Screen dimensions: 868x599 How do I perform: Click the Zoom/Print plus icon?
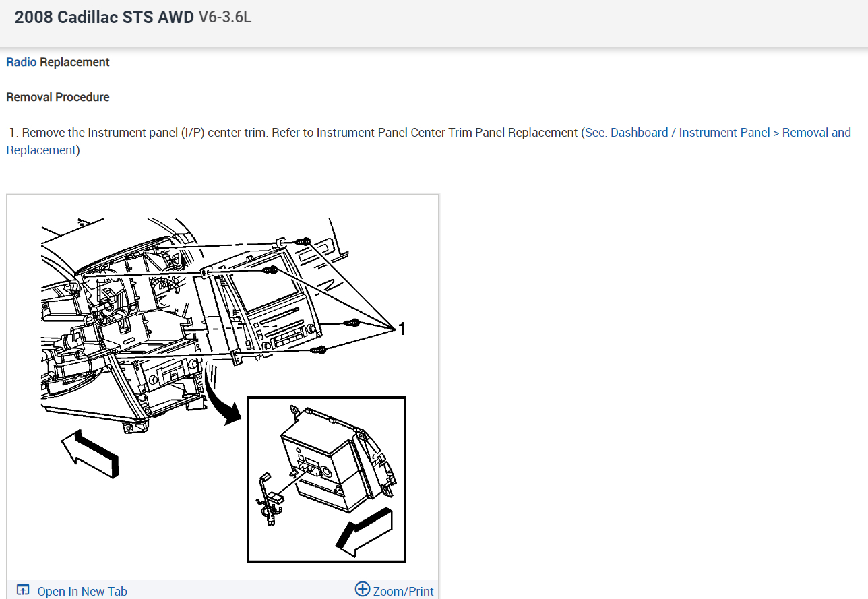click(x=363, y=589)
